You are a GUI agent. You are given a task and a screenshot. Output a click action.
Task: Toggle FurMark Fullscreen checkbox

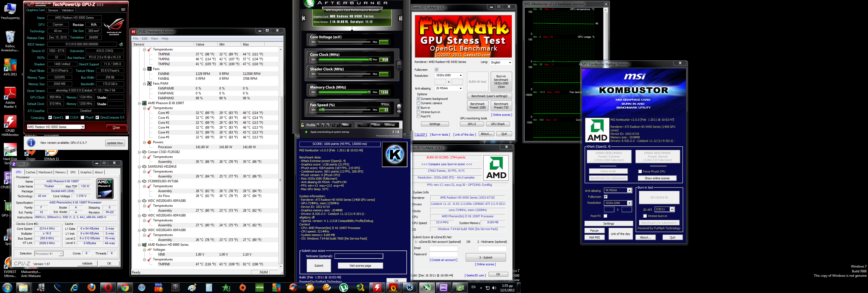tap(436, 69)
